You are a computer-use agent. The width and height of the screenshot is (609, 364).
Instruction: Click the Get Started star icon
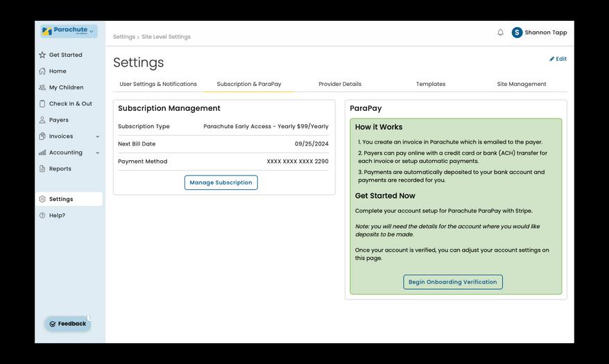tap(42, 55)
